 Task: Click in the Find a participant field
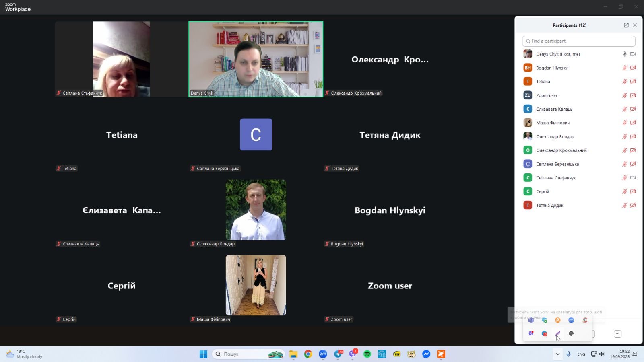(579, 41)
